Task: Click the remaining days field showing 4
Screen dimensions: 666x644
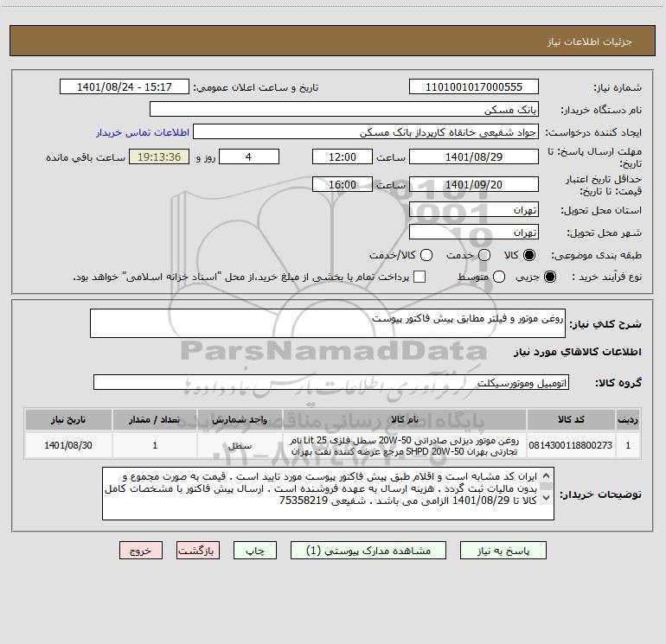Action: tap(249, 156)
